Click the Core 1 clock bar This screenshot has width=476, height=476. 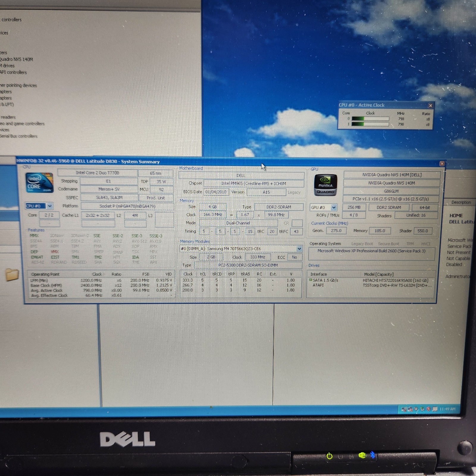pyautogui.click(x=370, y=124)
